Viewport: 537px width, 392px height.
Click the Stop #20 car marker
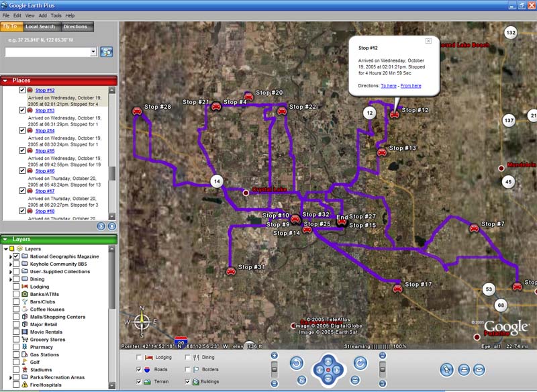(249, 97)
